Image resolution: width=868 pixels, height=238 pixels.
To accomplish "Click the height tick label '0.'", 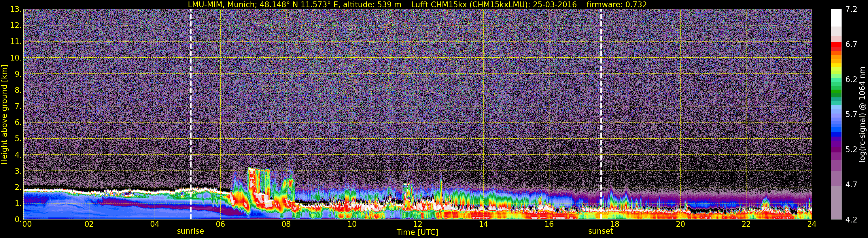I will pyautogui.click(x=18, y=219).
